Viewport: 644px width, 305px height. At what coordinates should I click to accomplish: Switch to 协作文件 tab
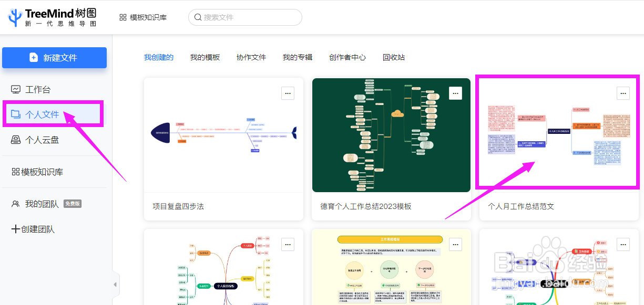tap(251, 57)
